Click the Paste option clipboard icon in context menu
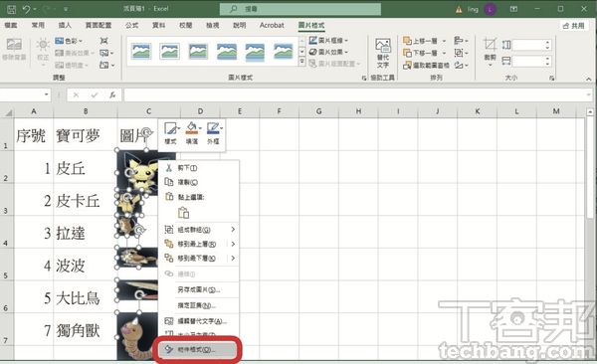The height and width of the screenshot is (364, 597). (x=183, y=213)
